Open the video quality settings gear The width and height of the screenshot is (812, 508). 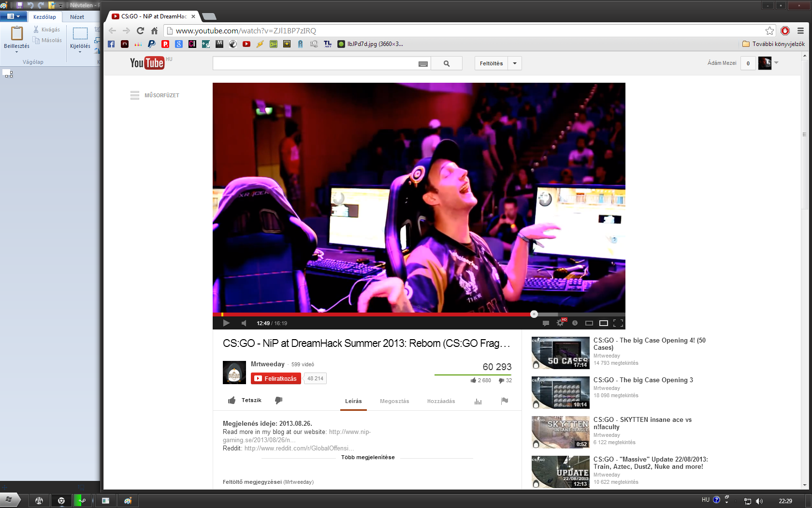(x=560, y=323)
